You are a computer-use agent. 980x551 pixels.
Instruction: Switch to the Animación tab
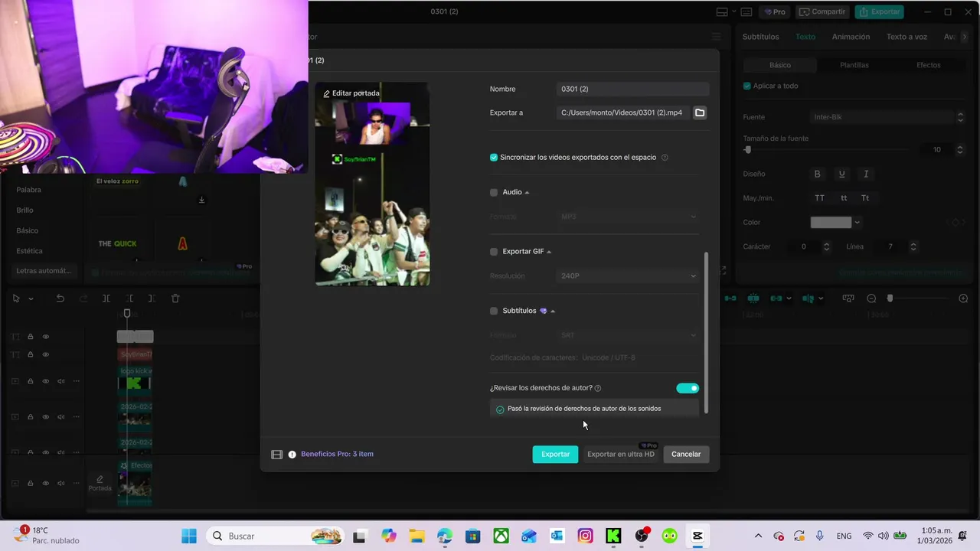851,37
